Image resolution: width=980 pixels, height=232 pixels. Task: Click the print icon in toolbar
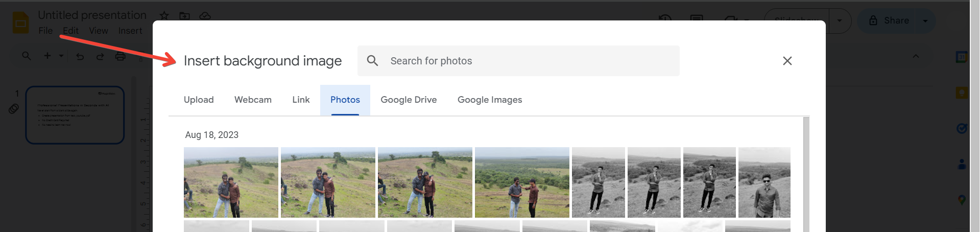click(x=121, y=56)
